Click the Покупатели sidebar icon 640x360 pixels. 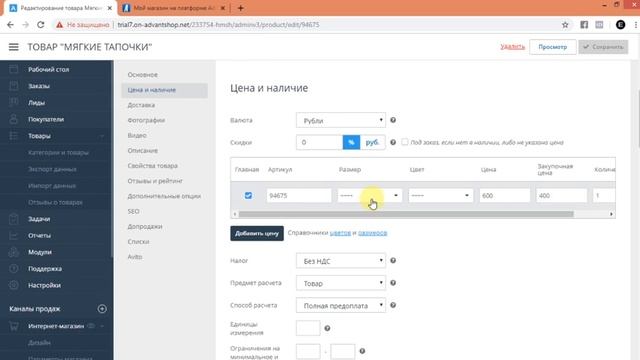point(13,119)
